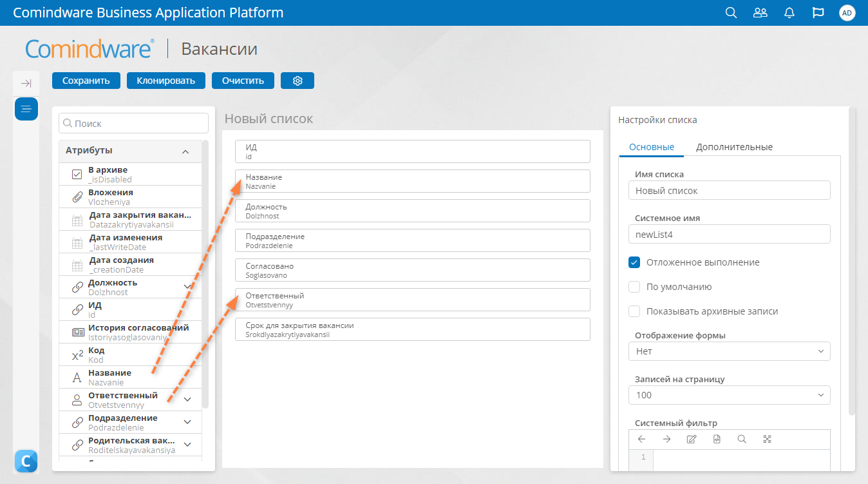
Task: Select the Подразделение column in the list
Action: pyautogui.click(x=413, y=240)
